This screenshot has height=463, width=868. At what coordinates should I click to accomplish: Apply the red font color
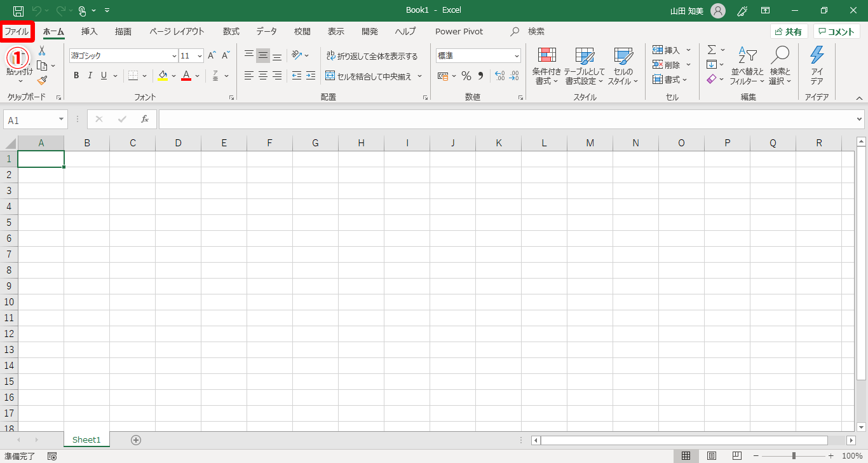click(186, 76)
